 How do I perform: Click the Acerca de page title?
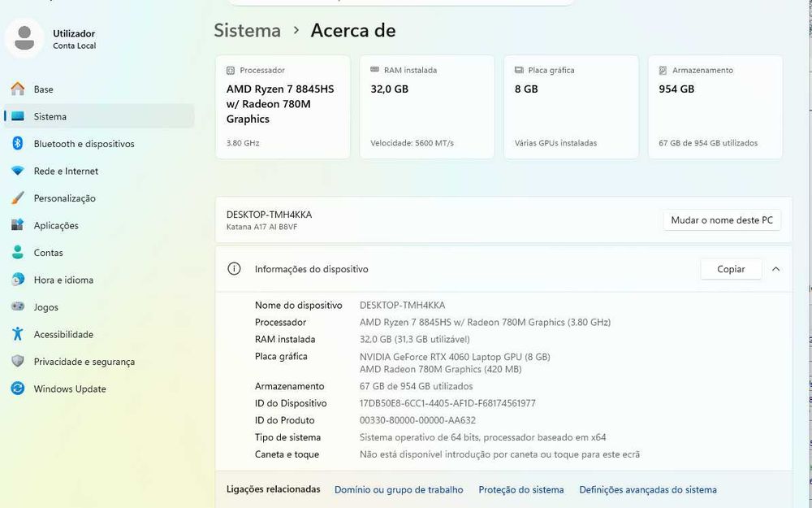[x=353, y=31]
